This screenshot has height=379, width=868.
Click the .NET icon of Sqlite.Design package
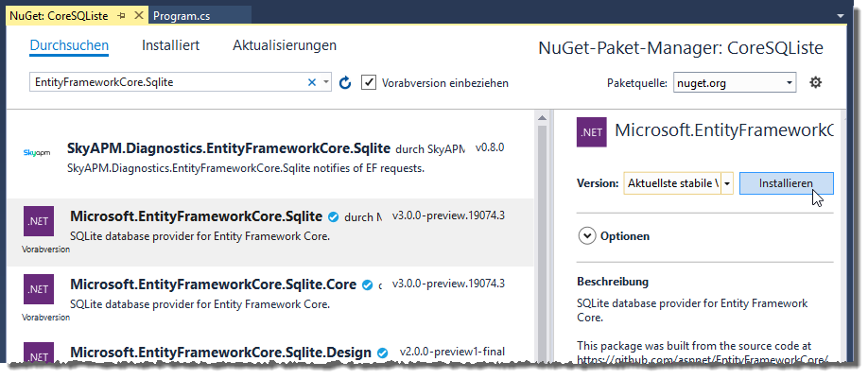39,352
